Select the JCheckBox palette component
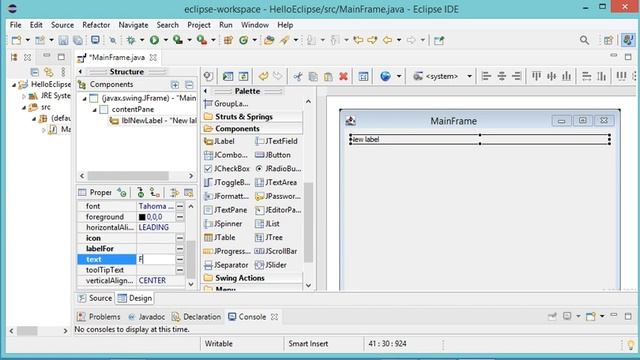This screenshot has width=640, height=360. pyautogui.click(x=227, y=169)
